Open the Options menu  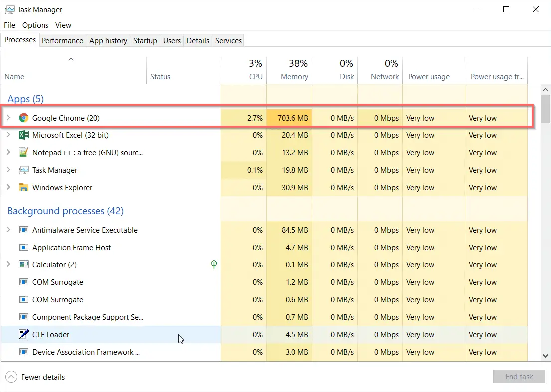click(x=35, y=25)
